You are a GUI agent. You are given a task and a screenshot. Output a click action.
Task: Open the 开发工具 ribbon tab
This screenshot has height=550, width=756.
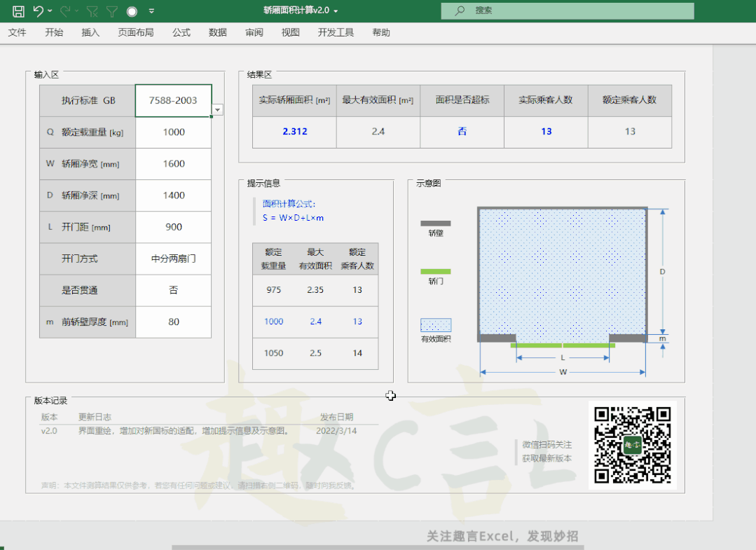pyautogui.click(x=336, y=32)
